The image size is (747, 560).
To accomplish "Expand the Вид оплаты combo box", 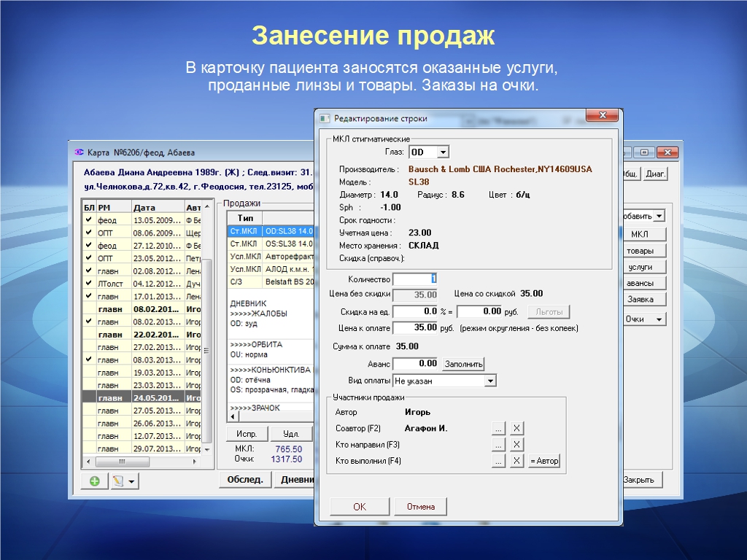I will point(490,381).
